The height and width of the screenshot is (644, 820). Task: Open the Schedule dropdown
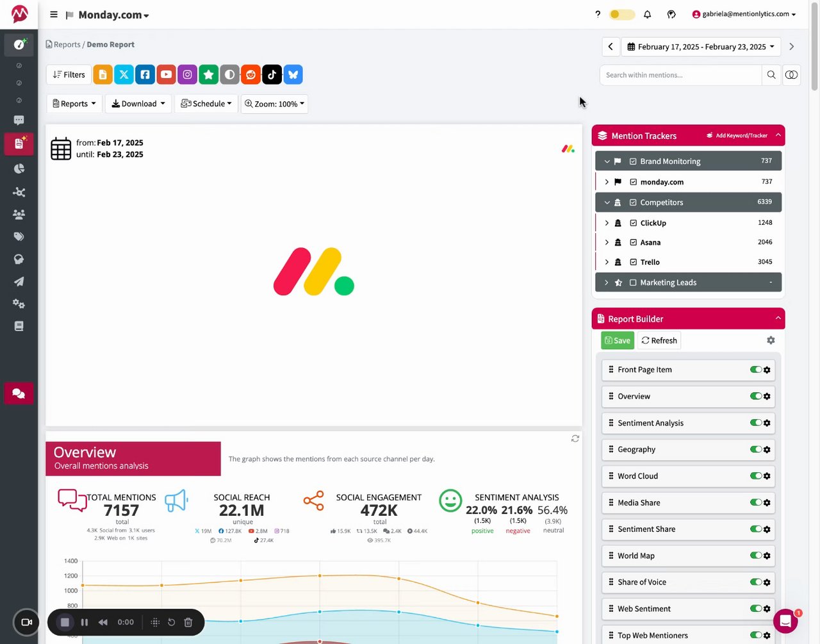(206, 104)
